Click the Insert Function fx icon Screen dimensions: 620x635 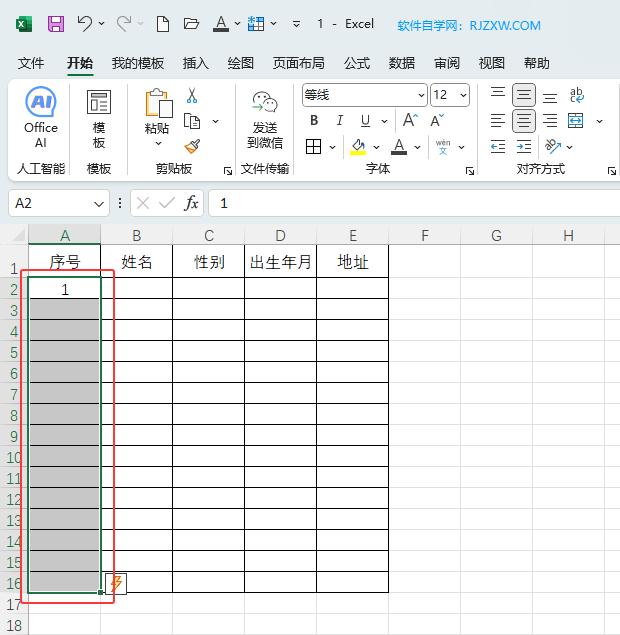191,203
